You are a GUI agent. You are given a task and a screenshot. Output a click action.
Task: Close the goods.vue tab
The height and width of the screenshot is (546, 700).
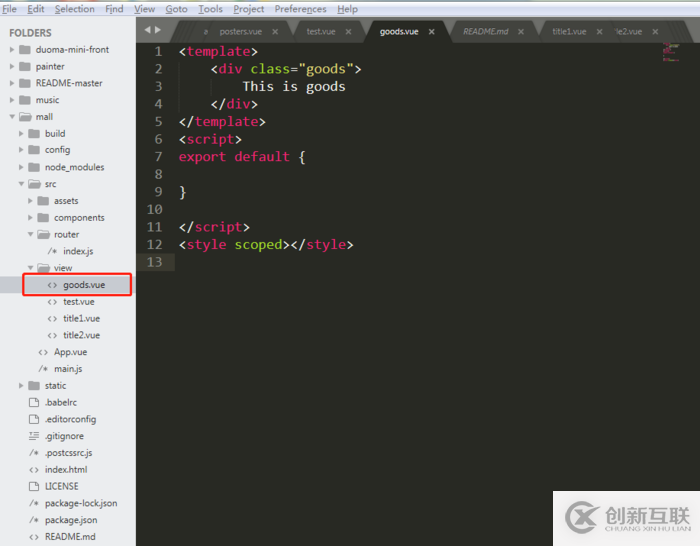(x=432, y=32)
